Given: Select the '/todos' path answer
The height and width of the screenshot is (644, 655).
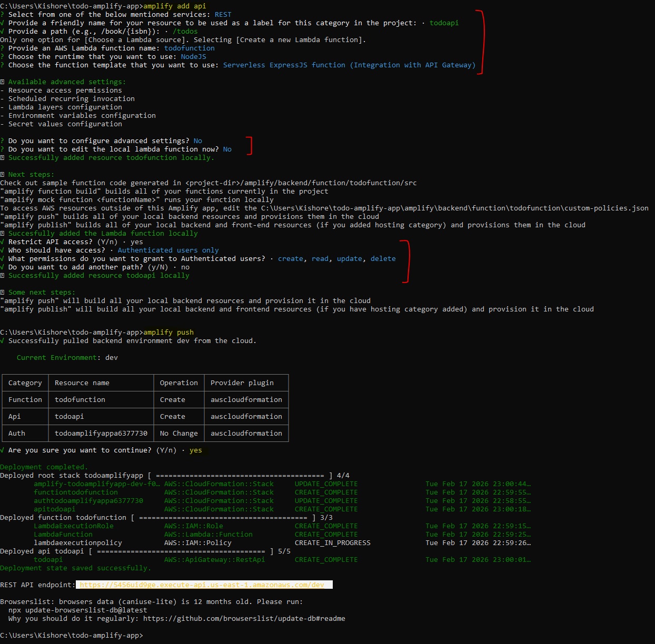Looking at the screenshot, I should tap(185, 31).
